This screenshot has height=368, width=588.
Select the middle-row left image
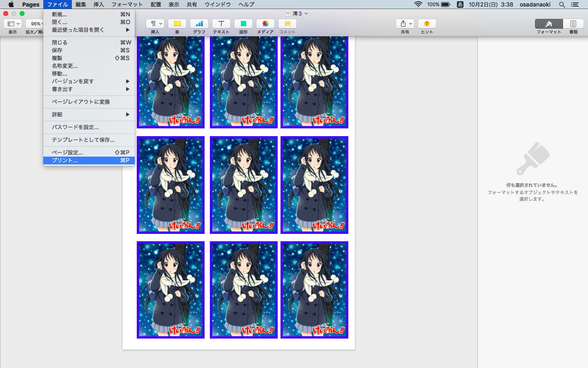click(171, 185)
